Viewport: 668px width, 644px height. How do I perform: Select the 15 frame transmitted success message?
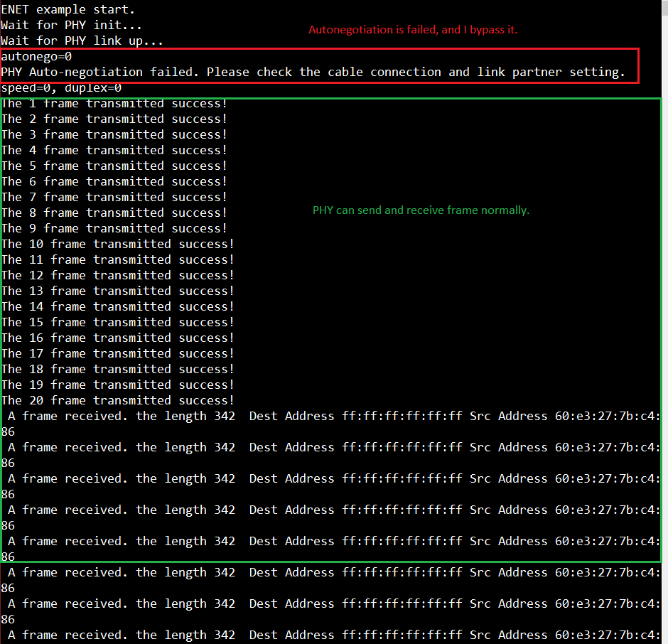pyautogui.click(x=117, y=322)
